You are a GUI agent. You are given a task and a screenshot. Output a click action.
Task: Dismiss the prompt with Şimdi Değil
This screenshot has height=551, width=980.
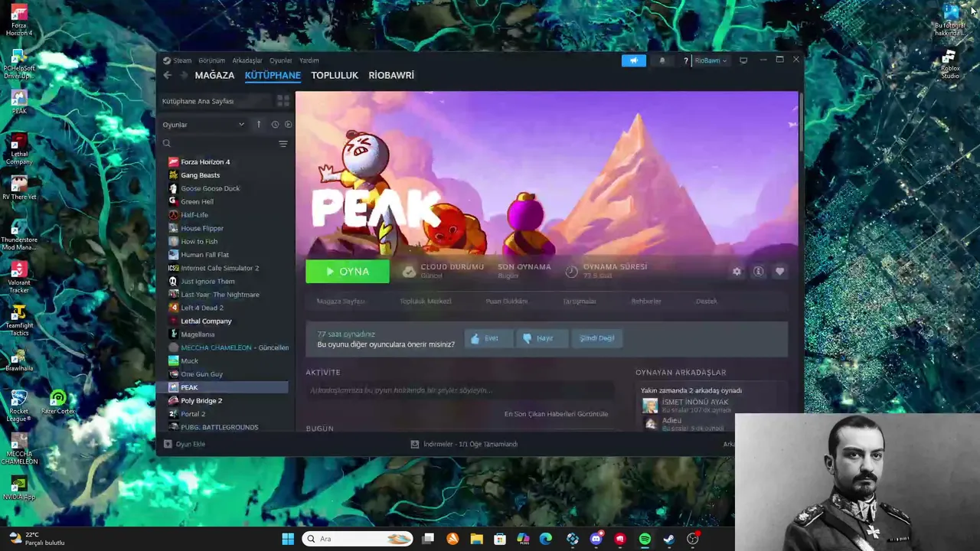coord(596,338)
